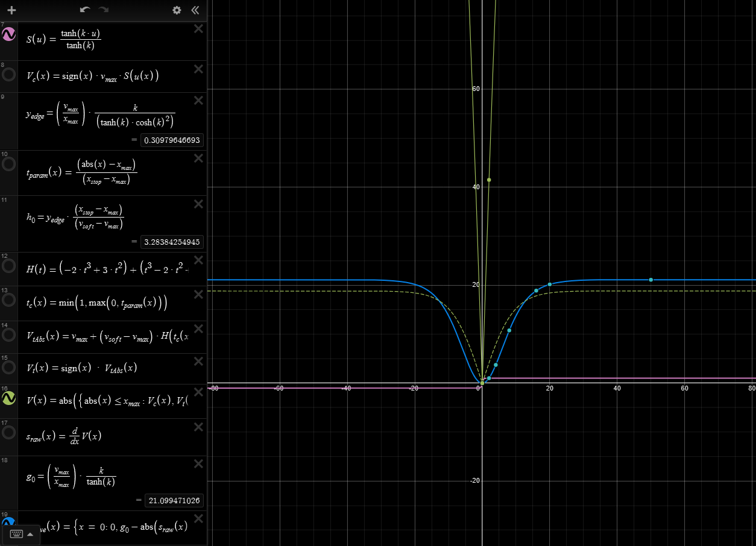The width and height of the screenshot is (756, 546).
Task: Undo the last edit
Action: coord(85,10)
